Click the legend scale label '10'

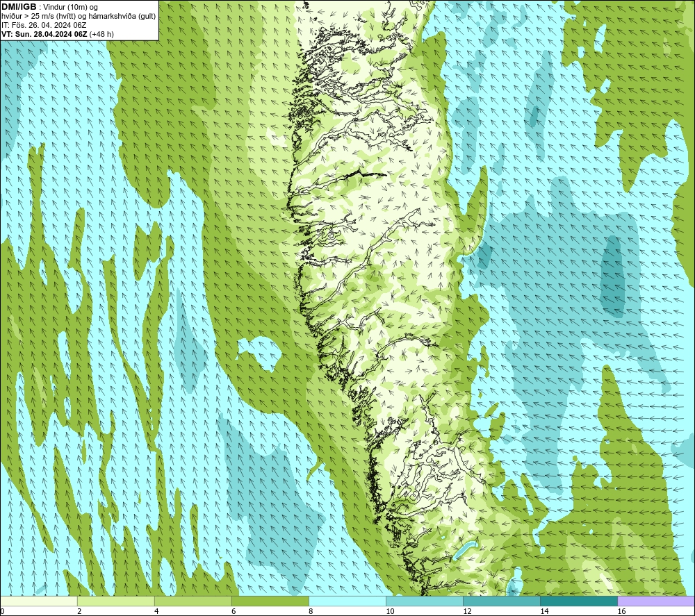coord(390,611)
